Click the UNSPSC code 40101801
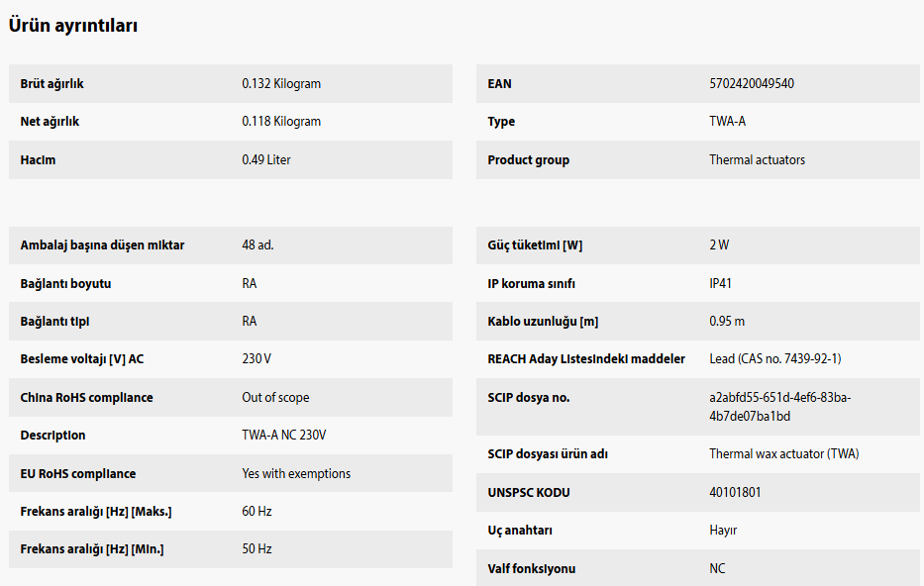 pos(735,493)
